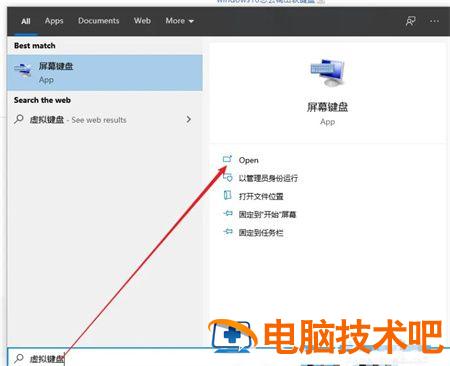The height and width of the screenshot is (366, 450).
Task: Choose 以管理员身份运行 option
Action: click(268, 178)
